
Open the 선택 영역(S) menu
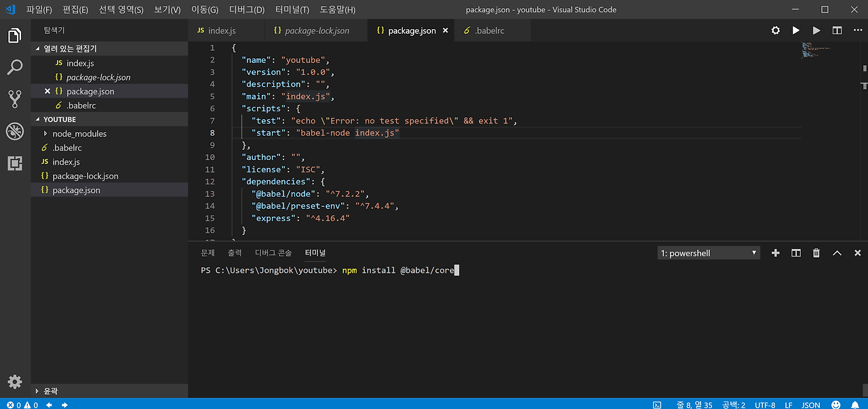121,9
